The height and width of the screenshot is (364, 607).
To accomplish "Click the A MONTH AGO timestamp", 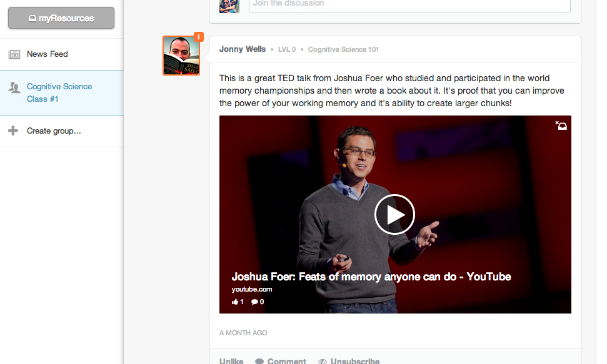I will click(x=243, y=333).
